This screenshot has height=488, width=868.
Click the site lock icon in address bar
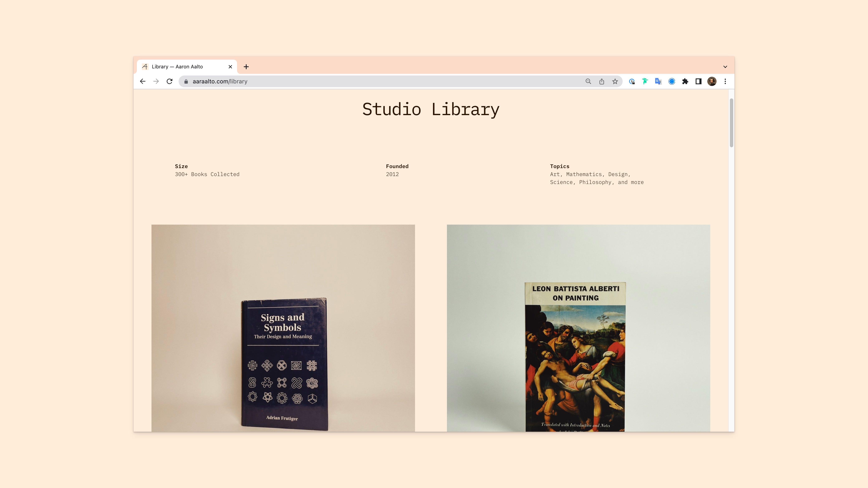point(186,81)
